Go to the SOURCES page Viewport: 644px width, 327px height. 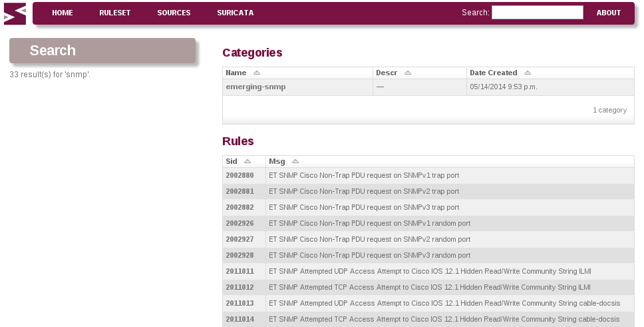pyautogui.click(x=174, y=13)
